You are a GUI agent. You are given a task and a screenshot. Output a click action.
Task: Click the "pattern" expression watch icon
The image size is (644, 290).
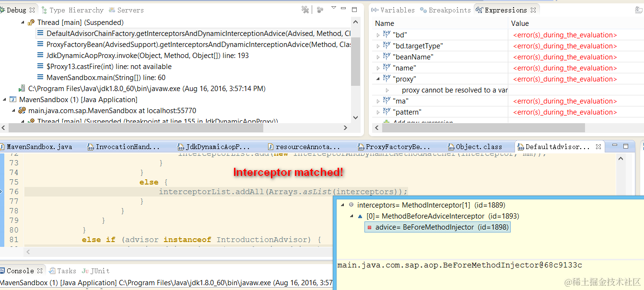386,112
